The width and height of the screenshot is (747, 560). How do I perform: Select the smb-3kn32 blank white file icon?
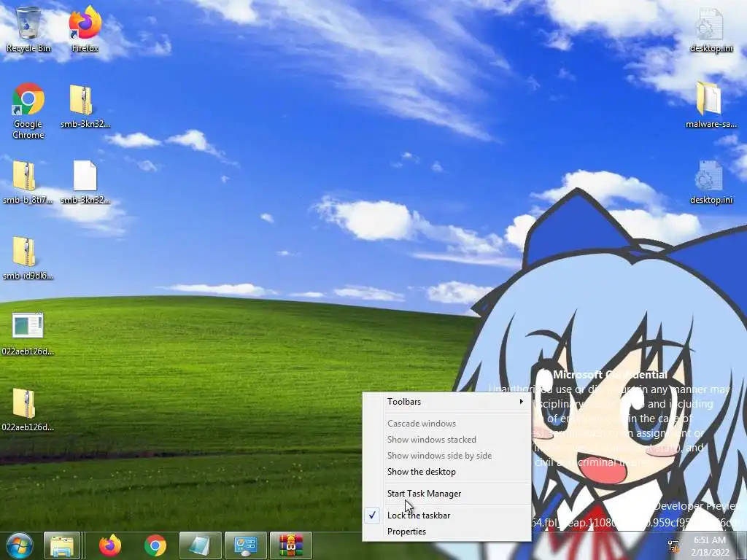pyautogui.click(x=85, y=182)
